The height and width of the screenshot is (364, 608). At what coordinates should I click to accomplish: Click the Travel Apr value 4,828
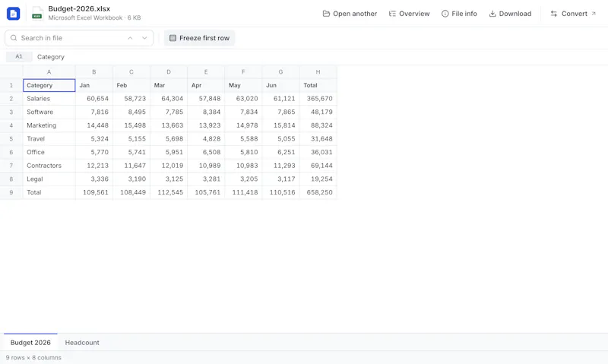(206, 139)
